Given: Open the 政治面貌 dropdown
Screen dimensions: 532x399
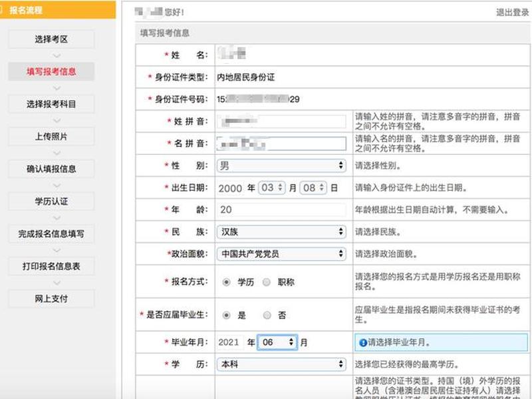Looking at the screenshot, I should [281, 254].
